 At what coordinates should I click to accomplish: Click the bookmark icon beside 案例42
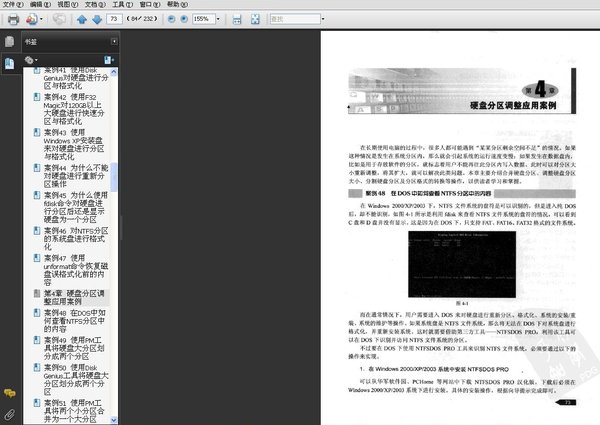[37, 97]
